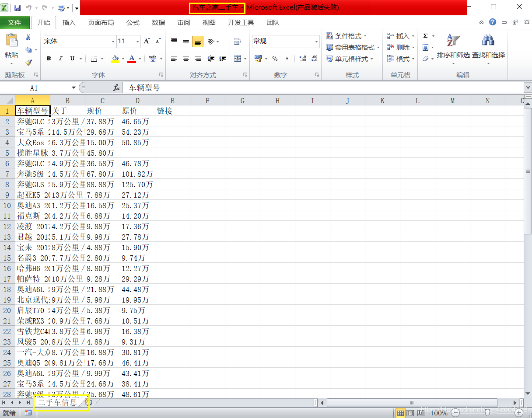The image size is (532, 418).
Task: Open the Format as Table (套用表格格式) dropdown
Action: click(x=353, y=47)
